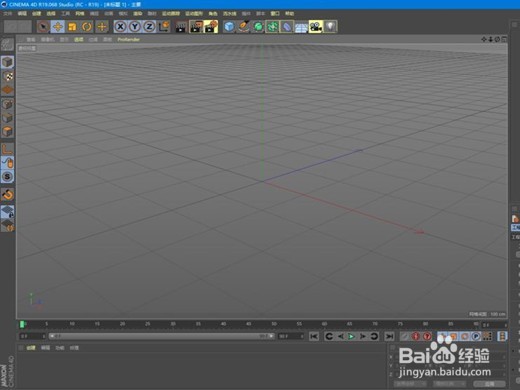The width and height of the screenshot is (520, 390).
Task: Go to end of animation
Action: [x=389, y=336]
